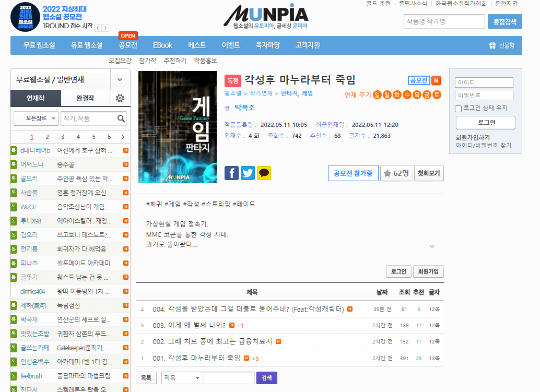This screenshot has height=392, width=540.
Task: Expand the 무료웹소설 / 일반연재 category dropdown
Action: (120, 80)
